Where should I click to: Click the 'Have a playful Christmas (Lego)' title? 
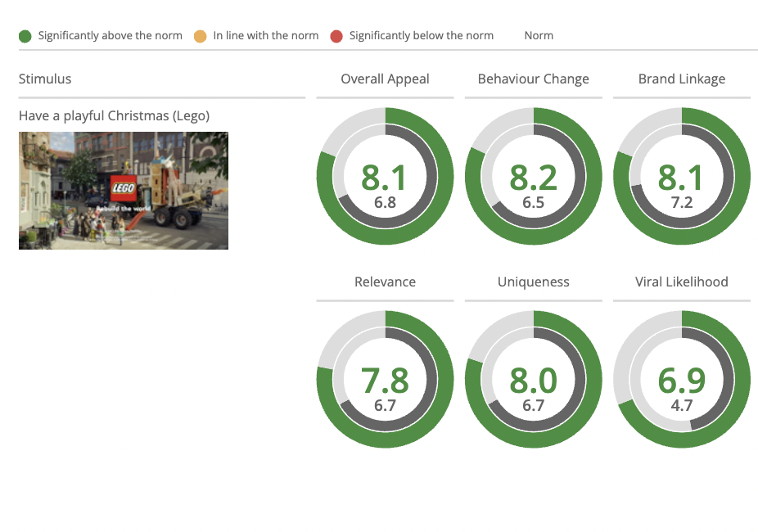click(x=114, y=116)
